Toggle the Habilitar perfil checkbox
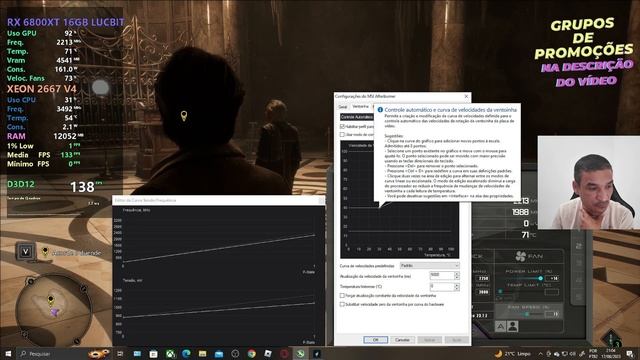The height and width of the screenshot is (360, 640). [x=342, y=127]
